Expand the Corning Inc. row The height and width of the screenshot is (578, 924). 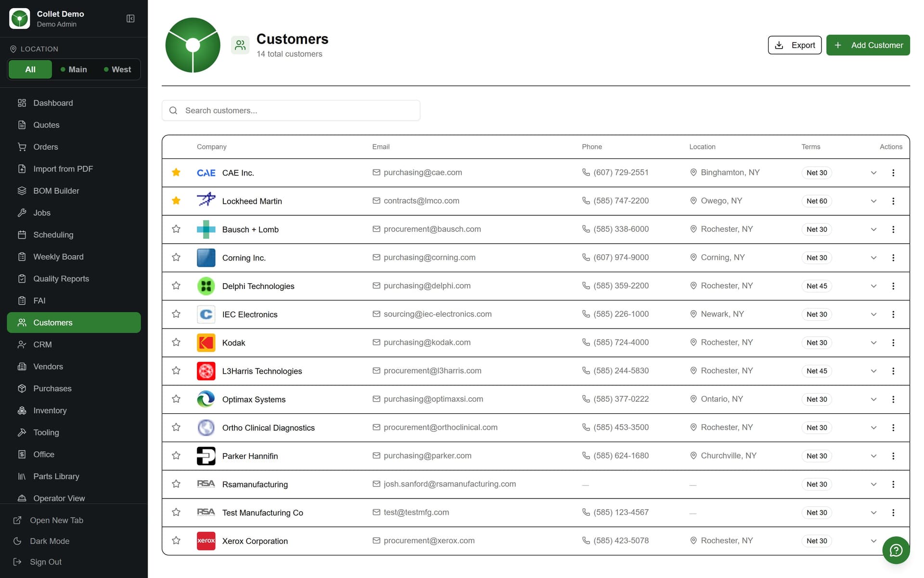(x=873, y=258)
